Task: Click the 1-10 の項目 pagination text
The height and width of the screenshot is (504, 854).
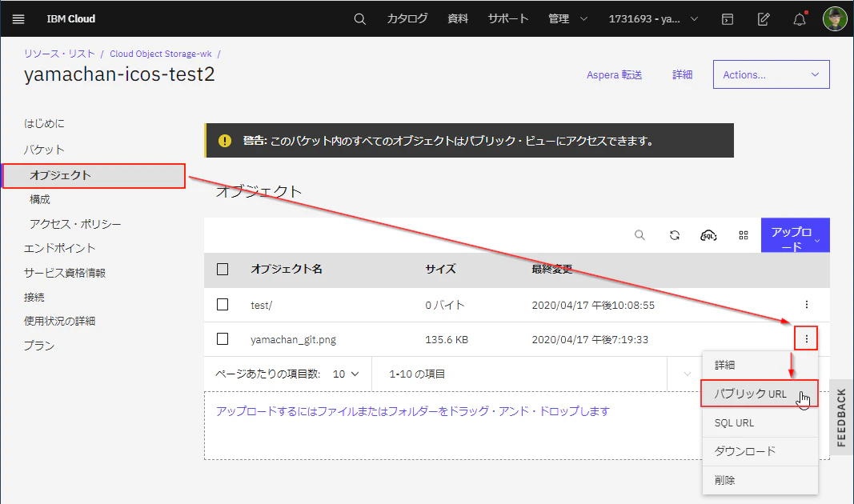Action: tap(417, 374)
